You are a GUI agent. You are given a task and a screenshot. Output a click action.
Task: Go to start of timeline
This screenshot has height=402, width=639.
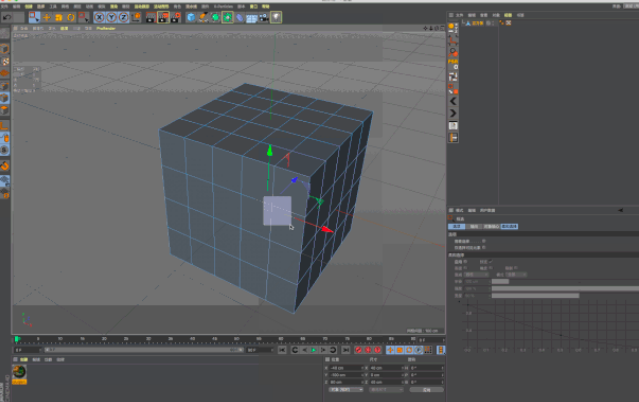282,350
